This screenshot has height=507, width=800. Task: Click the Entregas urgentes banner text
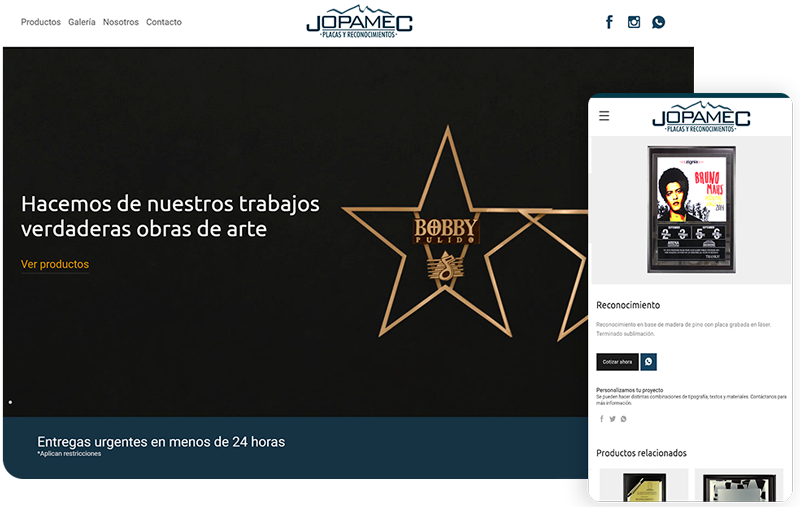(x=161, y=442)
